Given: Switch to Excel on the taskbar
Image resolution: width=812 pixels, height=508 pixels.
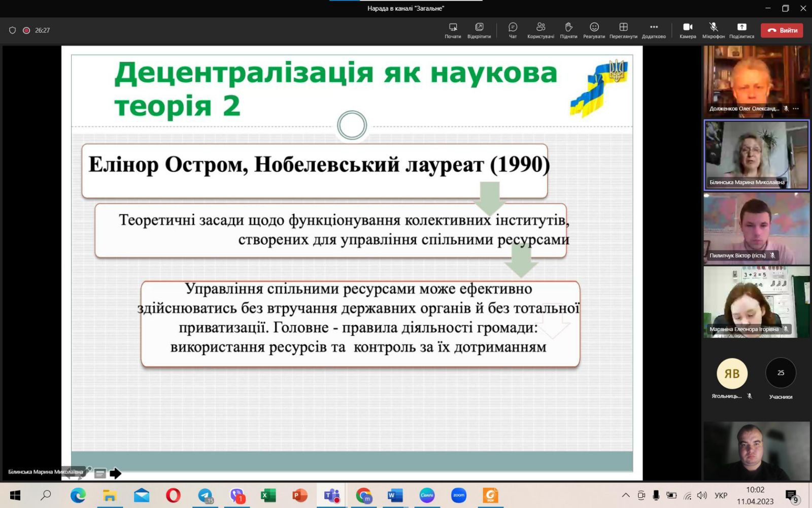Looking at the screenshot, I should click(x=268, y=495).
